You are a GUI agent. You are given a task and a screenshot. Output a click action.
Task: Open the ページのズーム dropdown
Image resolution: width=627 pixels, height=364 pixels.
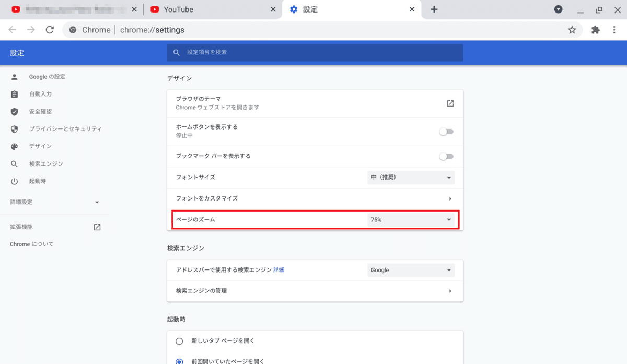(x=411, y=219)
